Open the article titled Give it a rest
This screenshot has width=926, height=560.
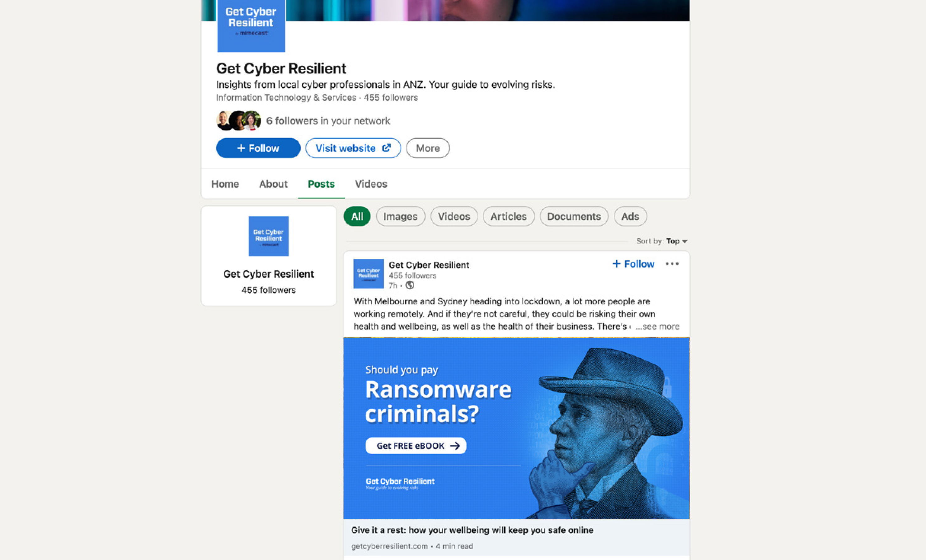tap(472, 530)
